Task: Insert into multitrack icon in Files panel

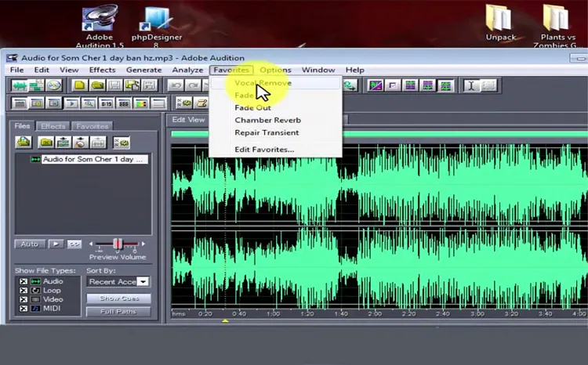Action: click(x=64, y=143)
